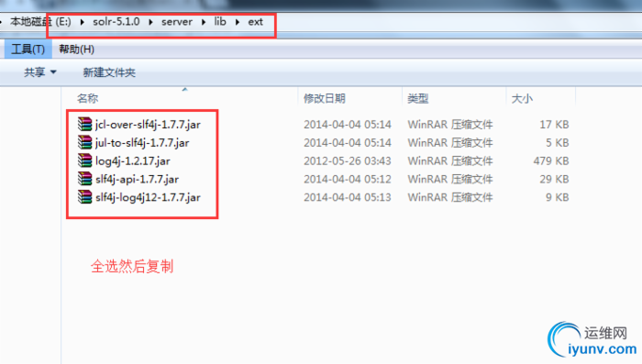Go to solr-5.1.0 breadcrumb folder

pyautogui.click(x=116, y=22)
